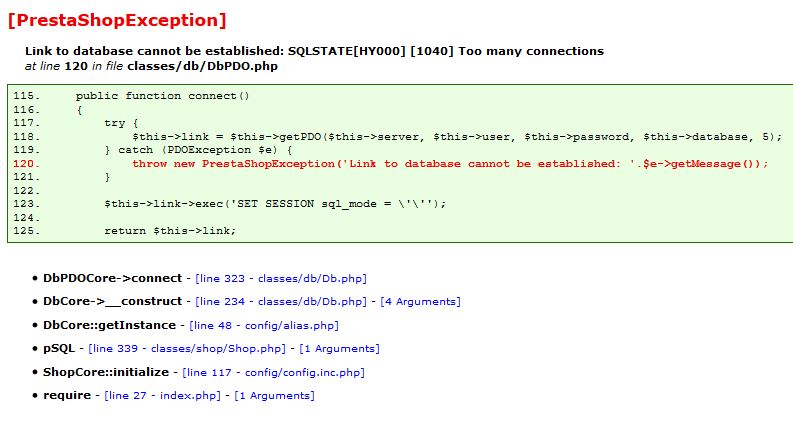Click code line 117 'try {'
Image resolution: width=793 pixels, height=424 pixels.
tap(76, 123)
